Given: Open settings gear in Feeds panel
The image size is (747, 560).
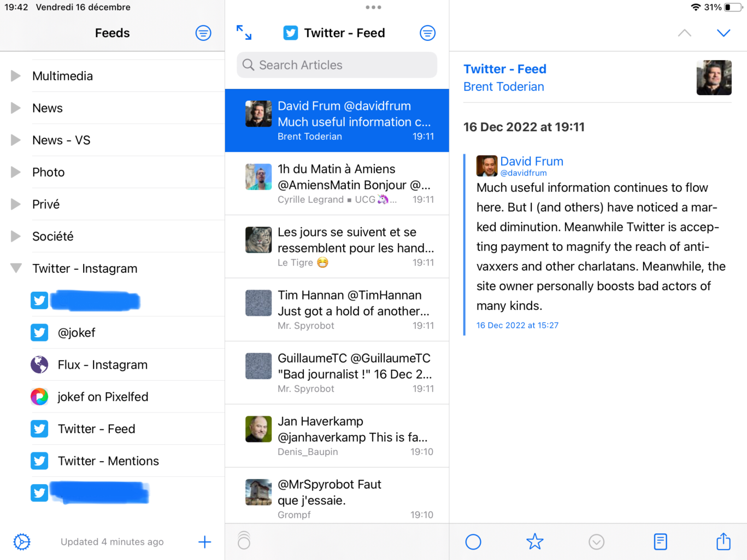Looking at the screenshot, I should pos(22,542).
